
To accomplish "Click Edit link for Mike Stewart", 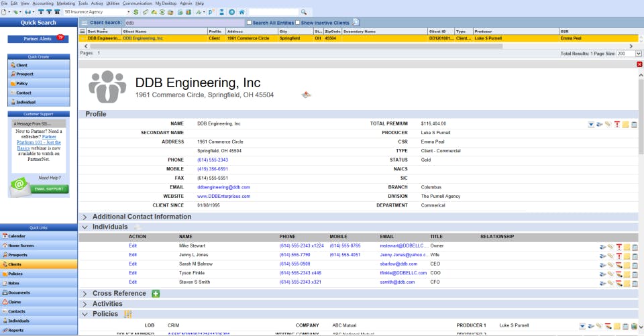I will click(133, 246).
